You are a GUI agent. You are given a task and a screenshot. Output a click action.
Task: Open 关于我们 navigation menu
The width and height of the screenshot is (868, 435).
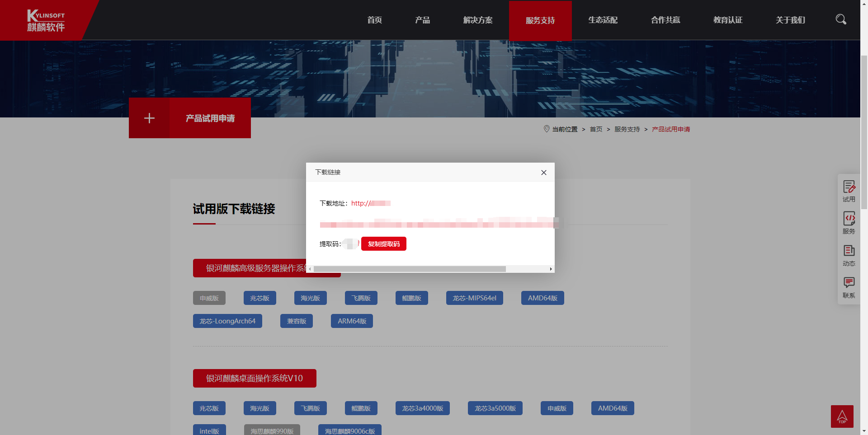point(790,20)
